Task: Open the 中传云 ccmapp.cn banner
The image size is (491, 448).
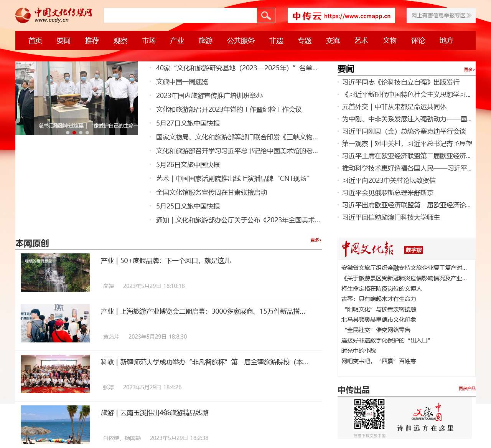Action: click(341, 16)
